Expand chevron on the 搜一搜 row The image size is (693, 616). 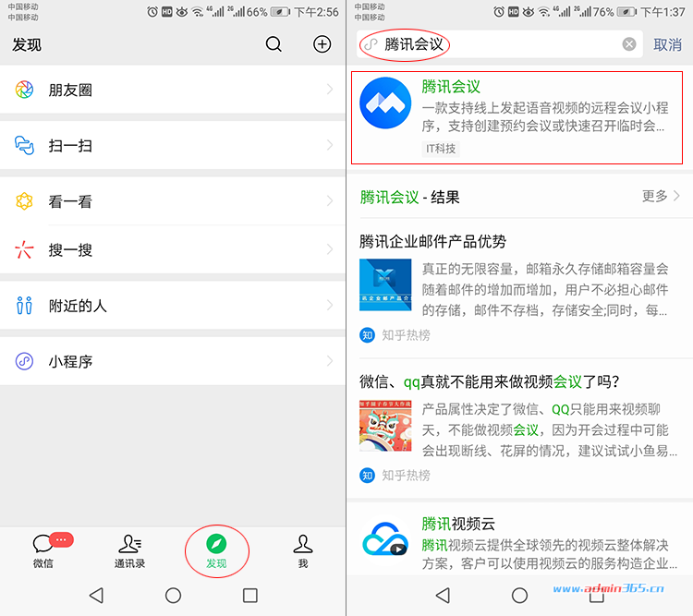coord(330,249)
